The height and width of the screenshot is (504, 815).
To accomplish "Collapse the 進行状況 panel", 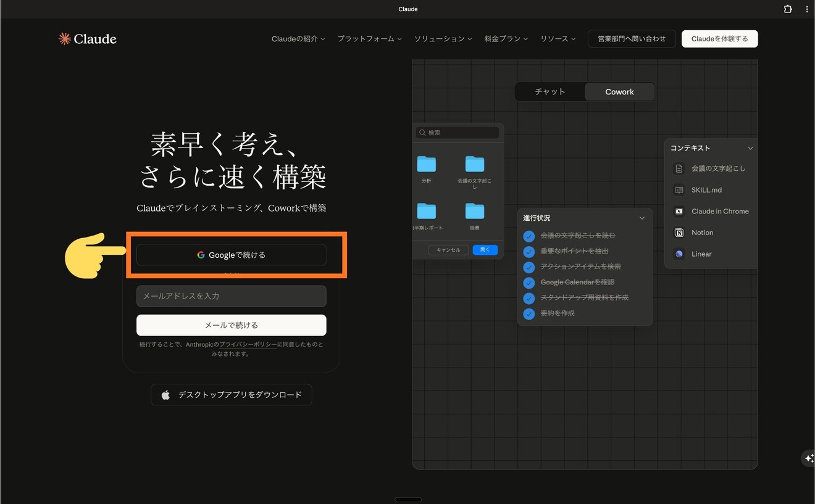I will tap(642, 218).
